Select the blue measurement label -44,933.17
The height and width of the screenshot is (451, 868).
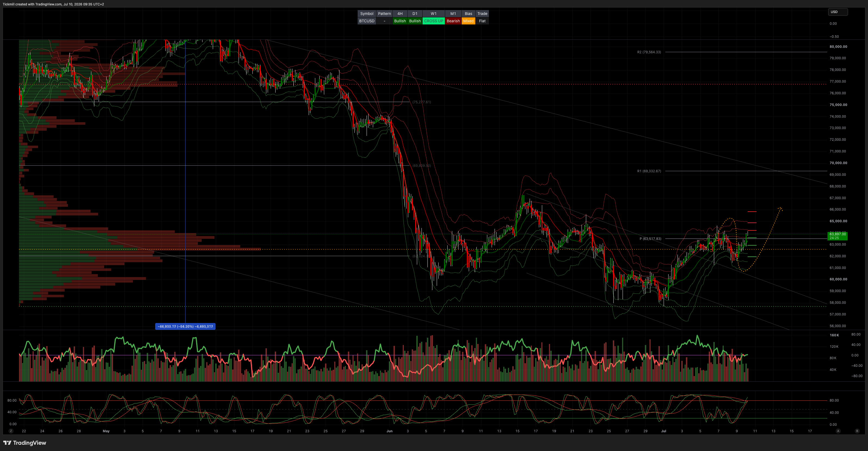(185, 326)
